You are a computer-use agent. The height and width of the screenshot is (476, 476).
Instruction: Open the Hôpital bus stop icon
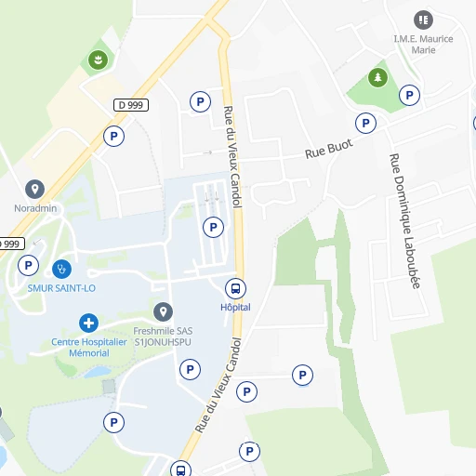click(235, 288)
